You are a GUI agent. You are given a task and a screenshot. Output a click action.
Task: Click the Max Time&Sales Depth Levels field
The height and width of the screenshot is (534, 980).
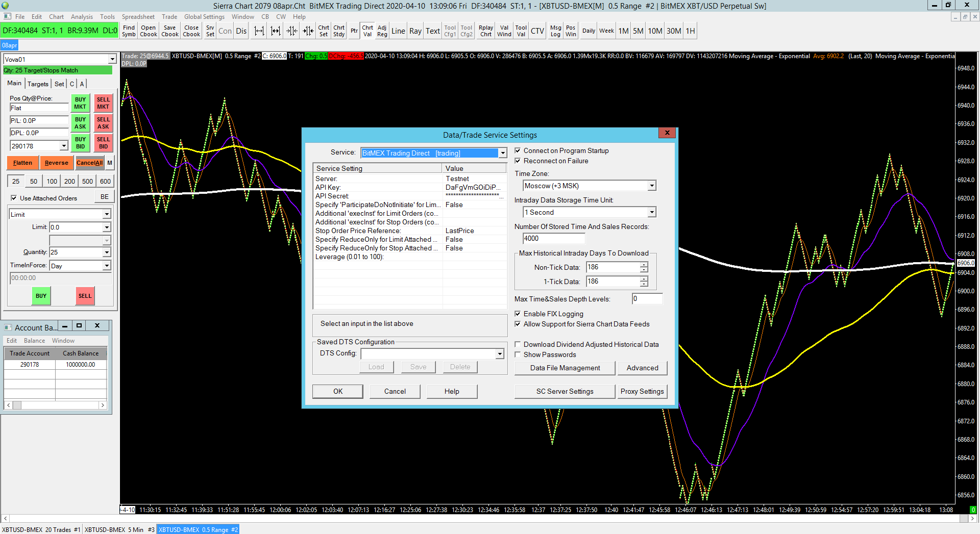647,299
